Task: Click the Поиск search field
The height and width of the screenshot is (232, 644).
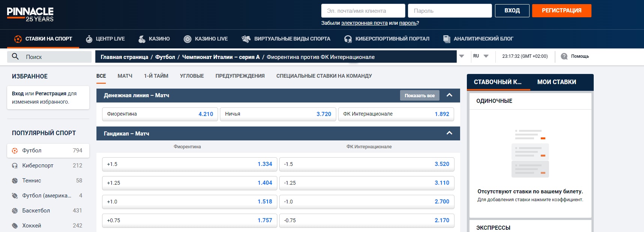Action: point(49,57)
